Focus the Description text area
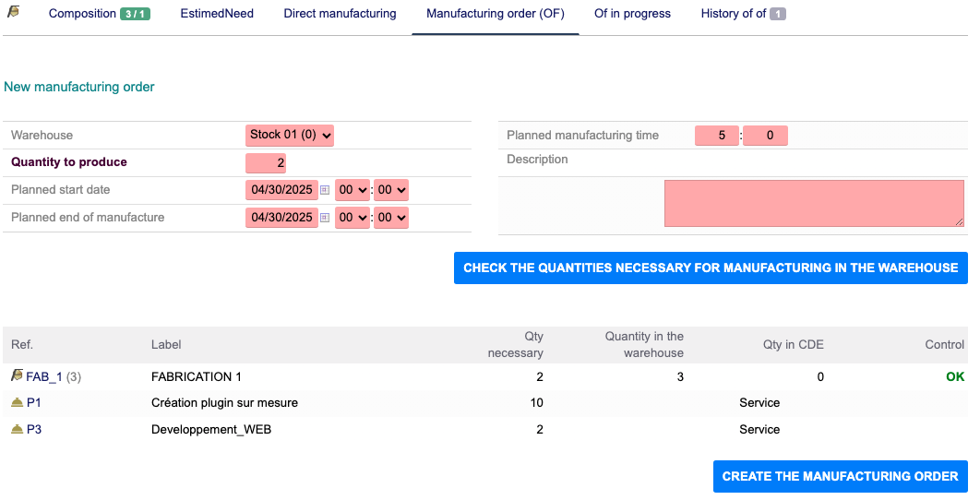The height and width of the screenshot is (500, 980). pyautogui.click(x=814, y=203)
